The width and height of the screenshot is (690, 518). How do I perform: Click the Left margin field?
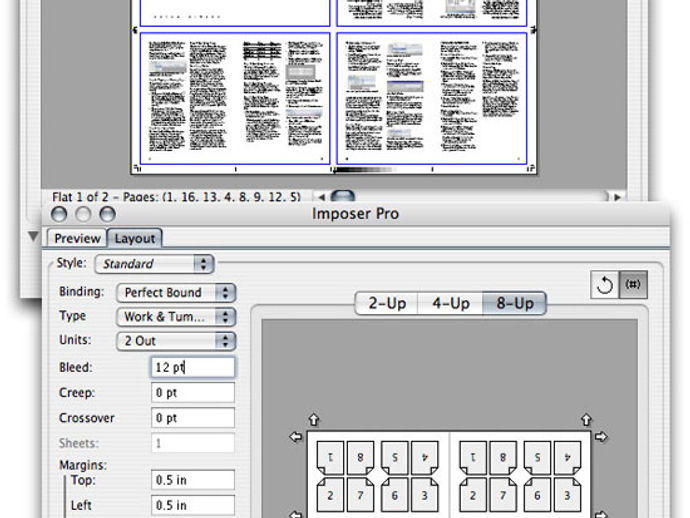[193, 505]
